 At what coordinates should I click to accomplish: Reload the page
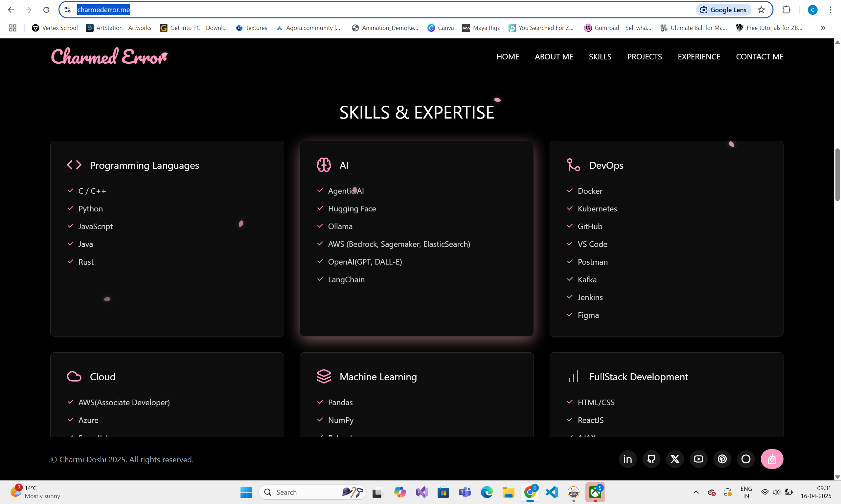coord(47,10)
